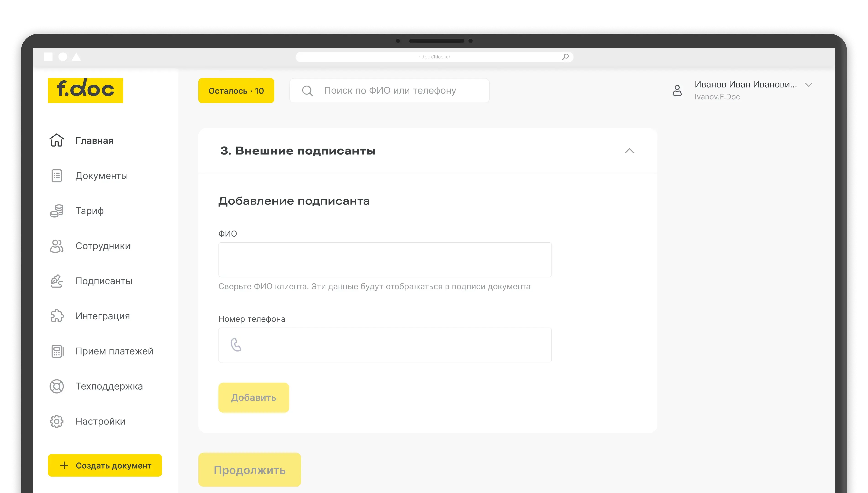Expand the Иванов Иван user dropdown arrow
868x493 pixels.
pyautogui.click(x=809, y=85)
